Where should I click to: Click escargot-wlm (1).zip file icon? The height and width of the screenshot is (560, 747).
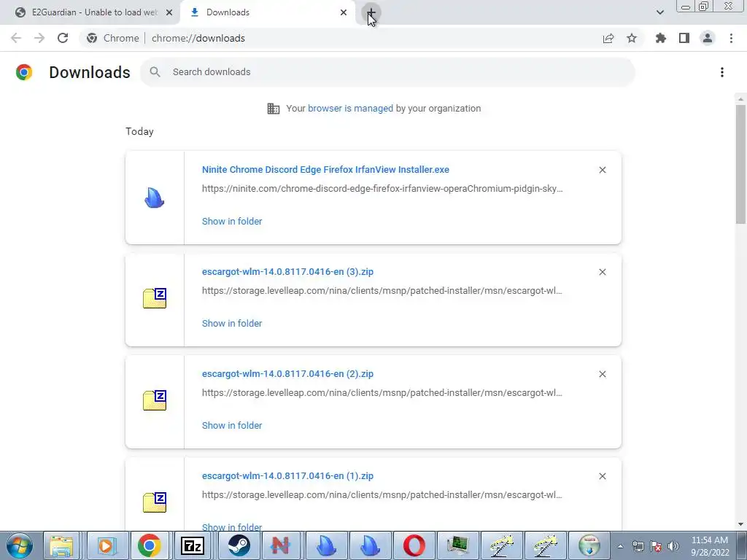(x=155, y=502)
